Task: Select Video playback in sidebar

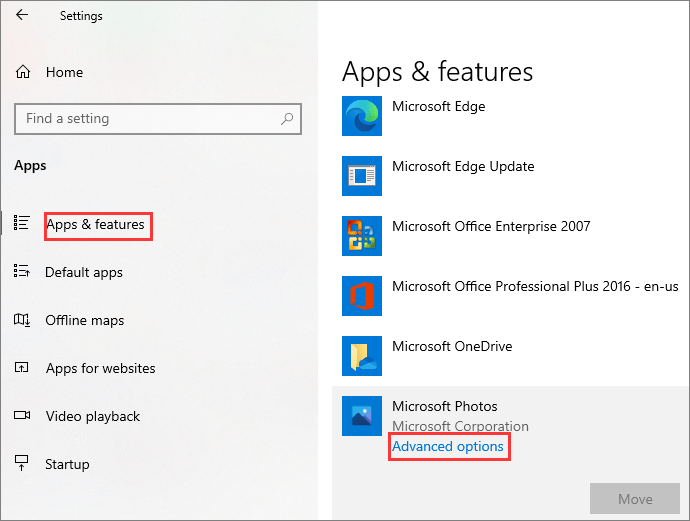Action: pyautogui.click(x=93, y=416)
